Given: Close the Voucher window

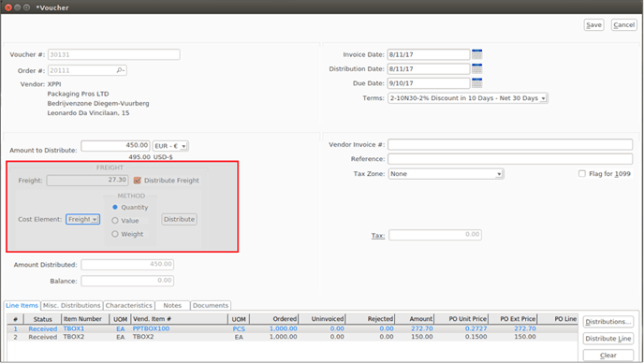Looking at the screenshot, I should (x=8, y=7).
